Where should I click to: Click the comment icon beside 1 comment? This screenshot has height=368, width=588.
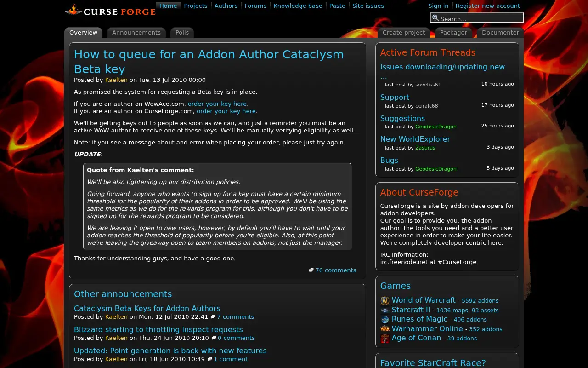coord(210,359)
